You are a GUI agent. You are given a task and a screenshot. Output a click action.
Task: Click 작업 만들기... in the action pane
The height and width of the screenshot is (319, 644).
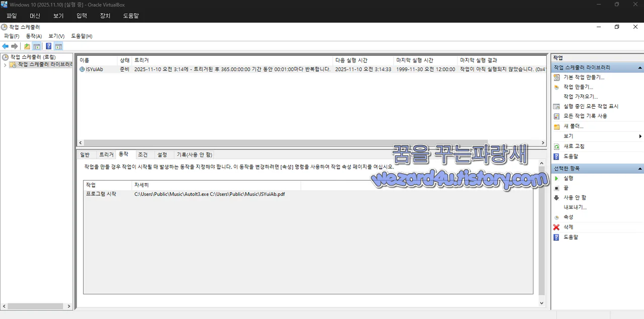578,87
